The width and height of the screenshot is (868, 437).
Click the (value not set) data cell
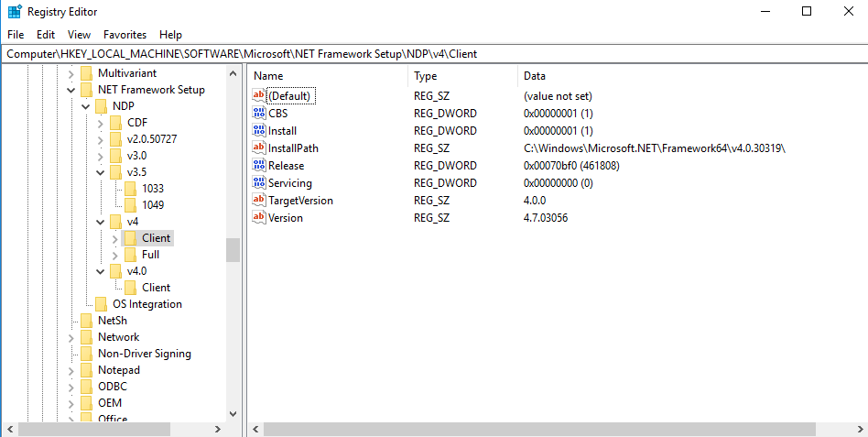pos(558,96)
